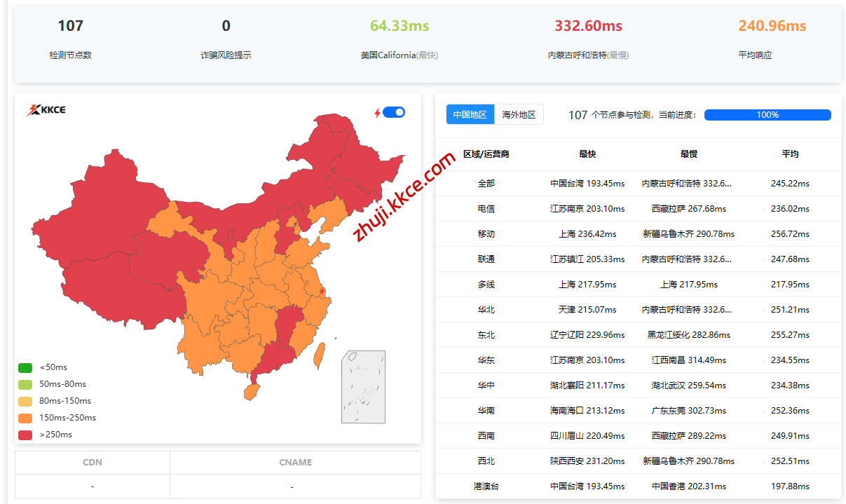Click the 平均 column header
The height and width of the screenshot is (504, 846).
[790, 154]
